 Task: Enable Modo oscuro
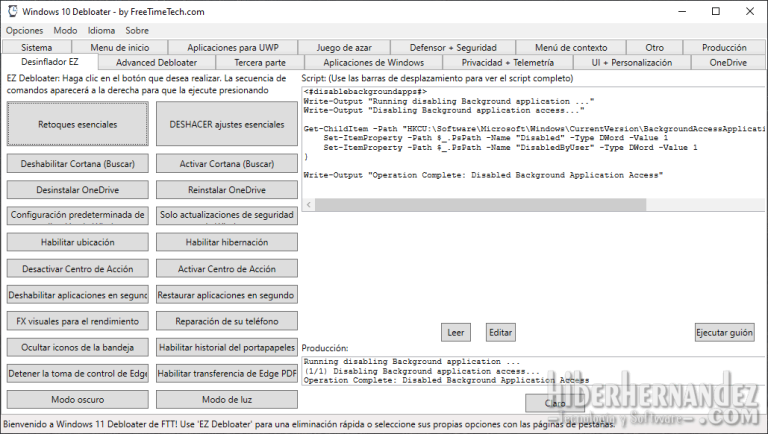pyautogui.click(x=77, y=400)
